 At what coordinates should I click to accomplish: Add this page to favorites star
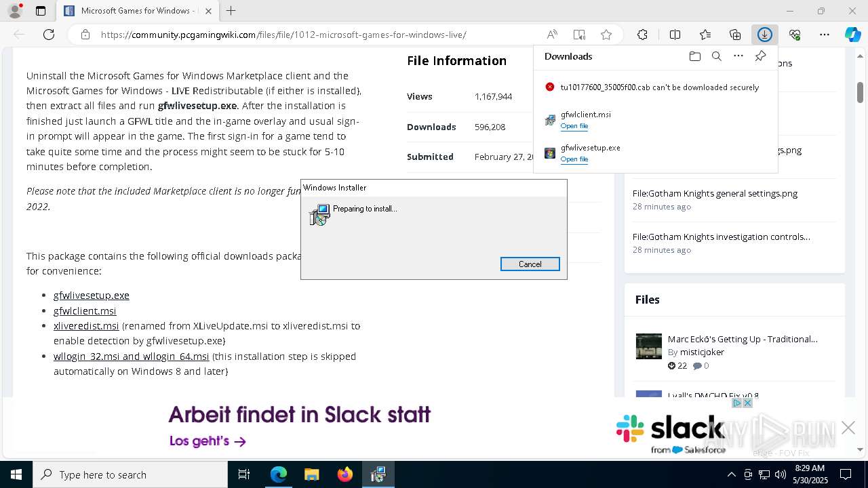(x=606, y=35)
